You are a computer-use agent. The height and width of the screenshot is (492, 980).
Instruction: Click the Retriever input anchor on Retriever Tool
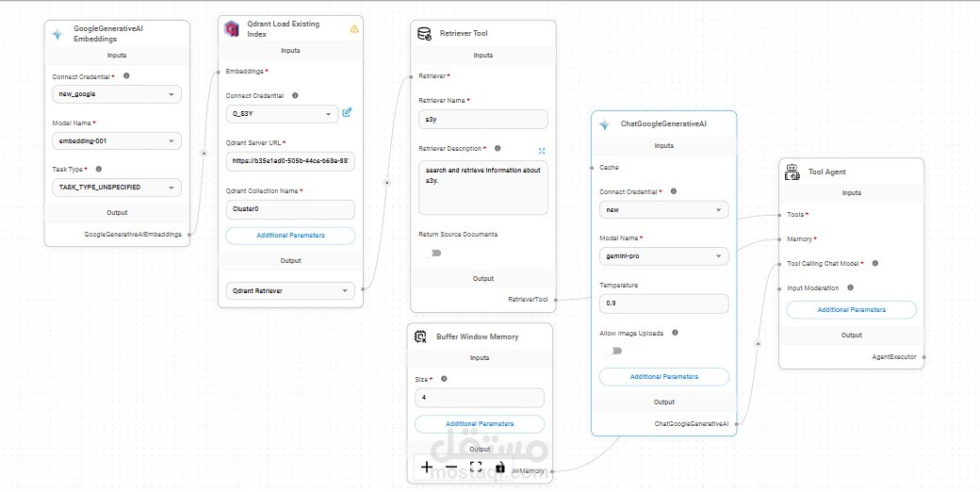(x=411, y=76)
